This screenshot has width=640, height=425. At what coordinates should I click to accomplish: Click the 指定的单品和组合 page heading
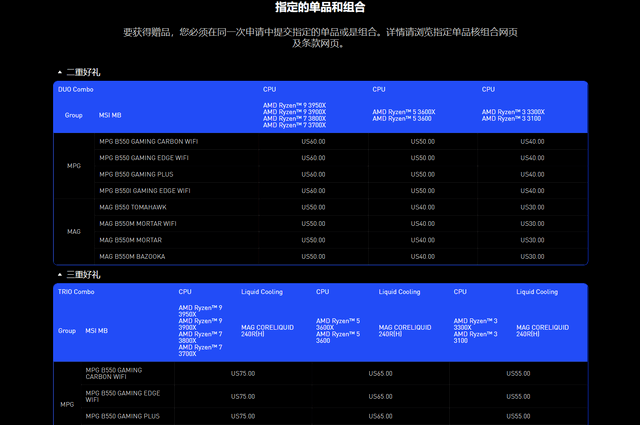click(320, 7)
